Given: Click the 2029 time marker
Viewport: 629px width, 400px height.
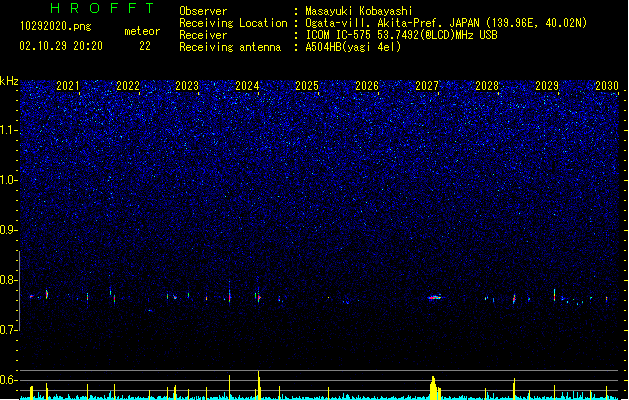Looking at the screenshot, I should pos(547,86).
